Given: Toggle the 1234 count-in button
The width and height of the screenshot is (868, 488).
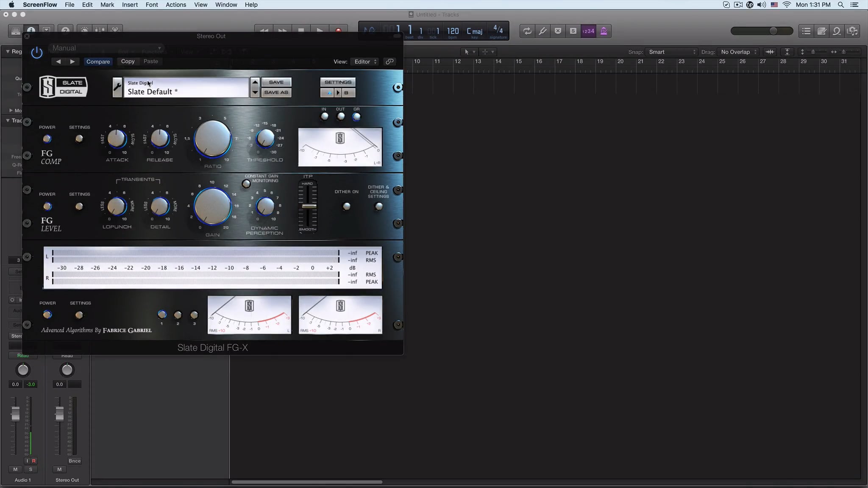Looking at the screenshot, I should [x=588, y=31].
